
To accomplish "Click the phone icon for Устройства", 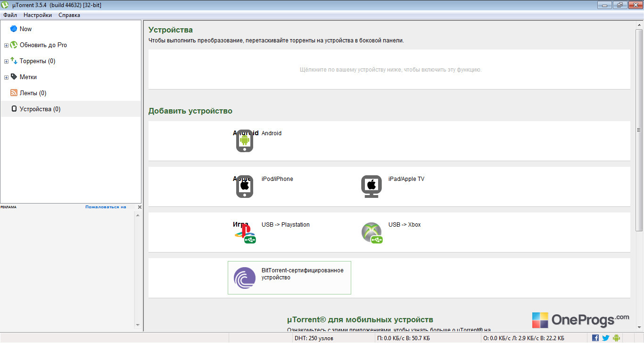I will pos(14,109).
